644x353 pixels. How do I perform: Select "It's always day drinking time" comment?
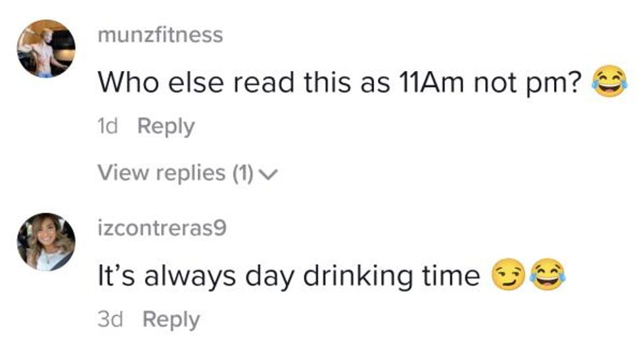point(288,276)
